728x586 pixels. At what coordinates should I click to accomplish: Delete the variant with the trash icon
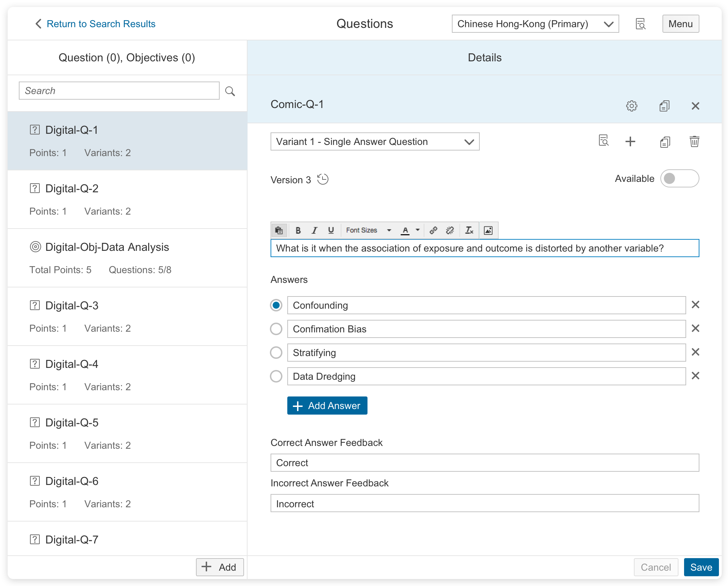pos(694,141)
